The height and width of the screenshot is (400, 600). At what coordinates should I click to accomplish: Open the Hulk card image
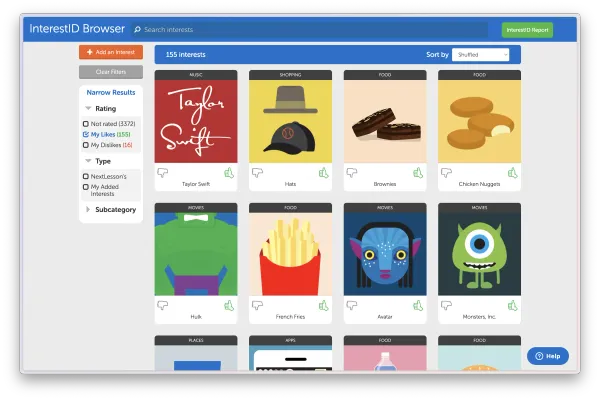tap(196, 254)
